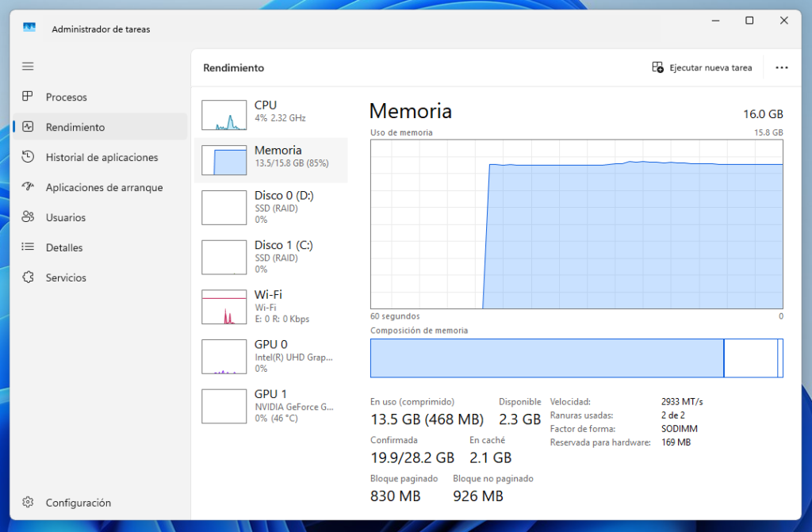Click the Ejecutar nueva tarea icon
The height and width of the screenshot is (532, 812).
[x=657, y=67]
